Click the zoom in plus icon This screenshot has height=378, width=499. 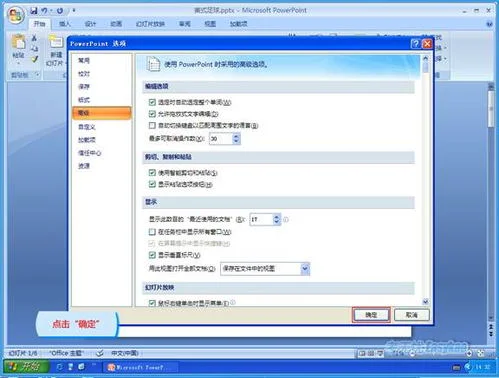pos(469,353)
